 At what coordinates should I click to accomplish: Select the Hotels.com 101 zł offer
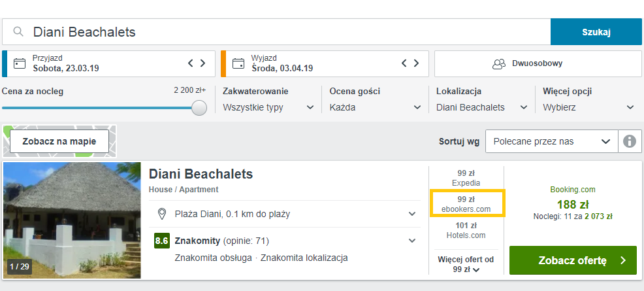(466, 230)
